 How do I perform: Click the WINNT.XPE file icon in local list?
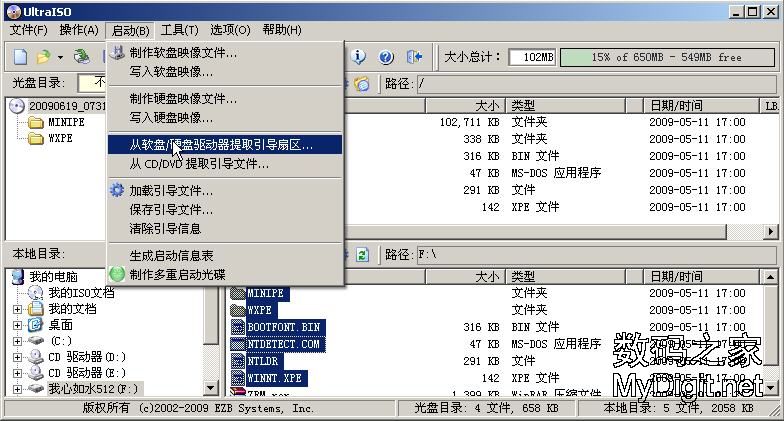[238, 378]
